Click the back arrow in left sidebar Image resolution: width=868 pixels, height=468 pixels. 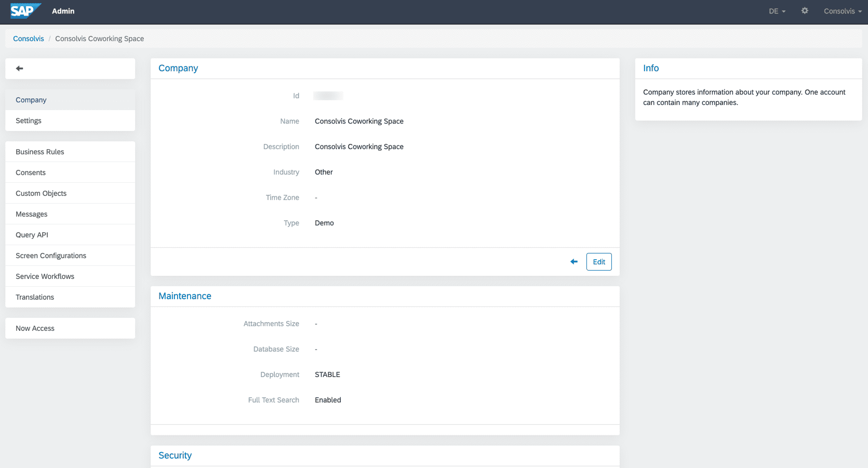coord(19,69)
